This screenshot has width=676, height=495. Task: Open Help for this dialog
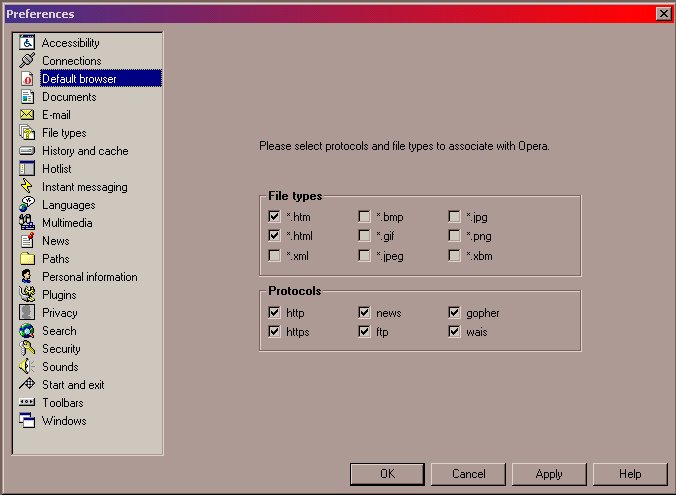click(x=630, y=474)
